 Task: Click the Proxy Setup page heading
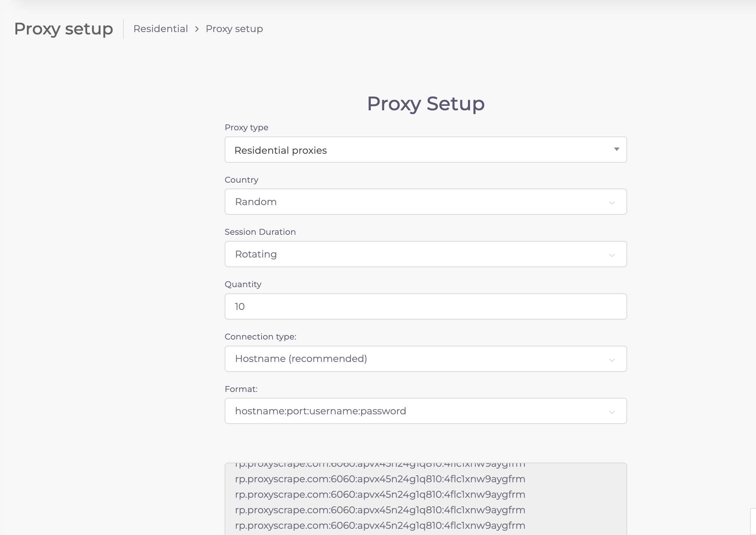(426, 104)
